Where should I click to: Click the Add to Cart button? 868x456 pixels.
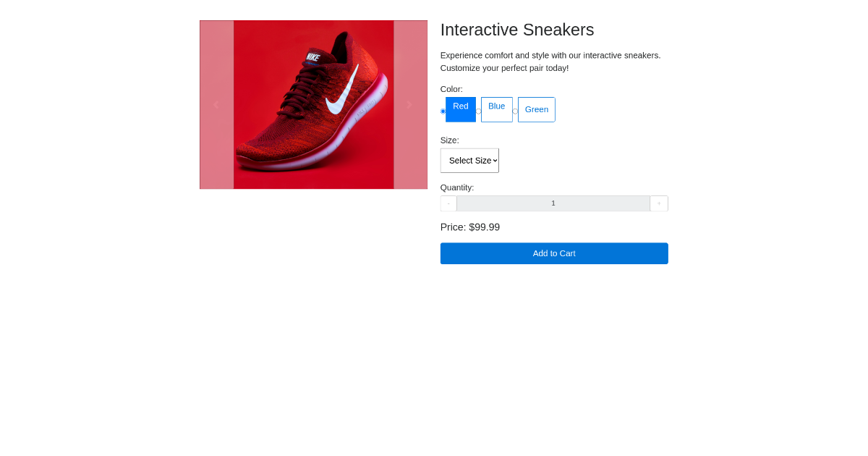[553, 253]
